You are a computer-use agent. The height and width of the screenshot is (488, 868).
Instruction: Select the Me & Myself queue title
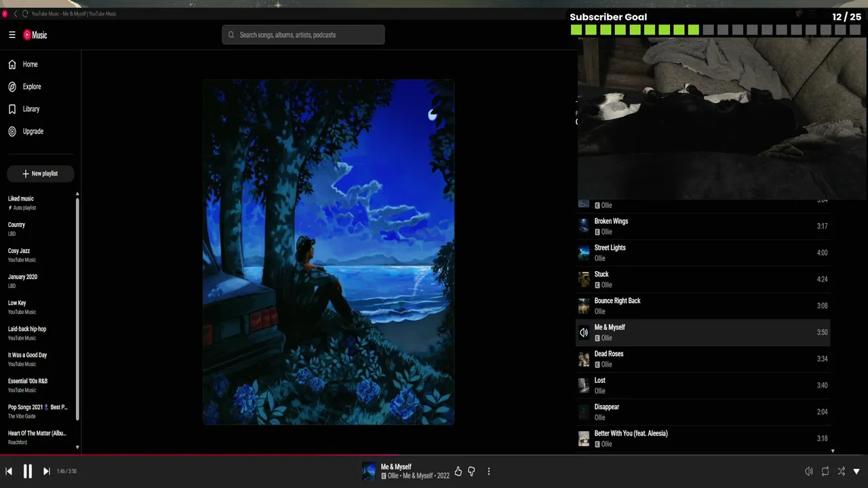(610, 327)
